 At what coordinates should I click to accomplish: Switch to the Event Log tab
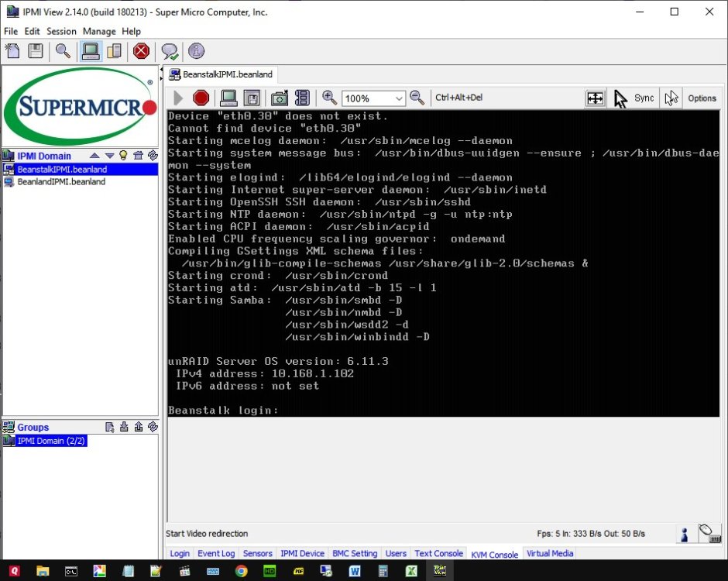[x=216, y=553]
